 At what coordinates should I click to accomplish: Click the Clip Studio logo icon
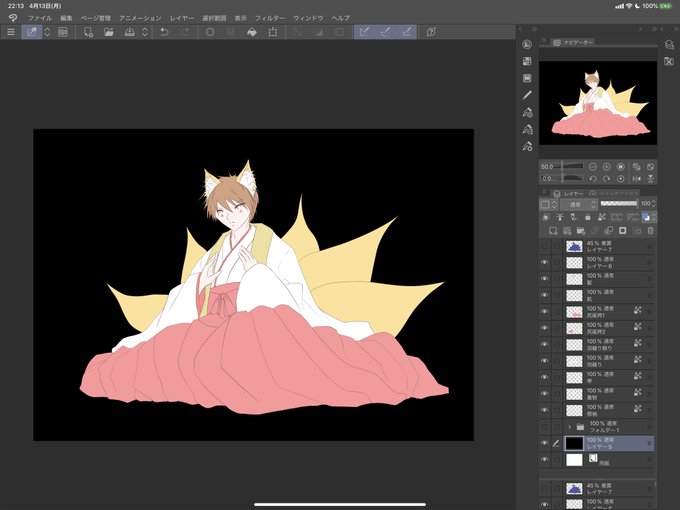coord(13,18)
